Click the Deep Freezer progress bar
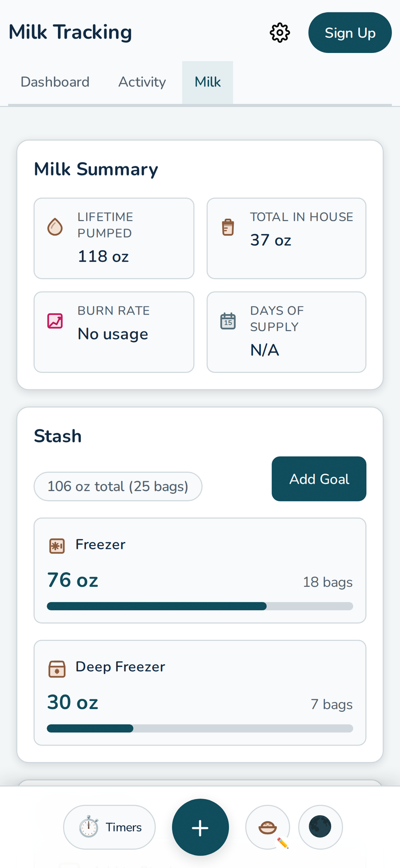 coord(200,728)
